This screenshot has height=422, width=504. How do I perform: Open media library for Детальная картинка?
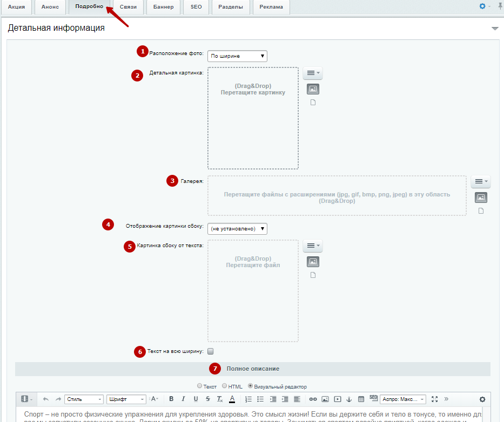[313, 89]
